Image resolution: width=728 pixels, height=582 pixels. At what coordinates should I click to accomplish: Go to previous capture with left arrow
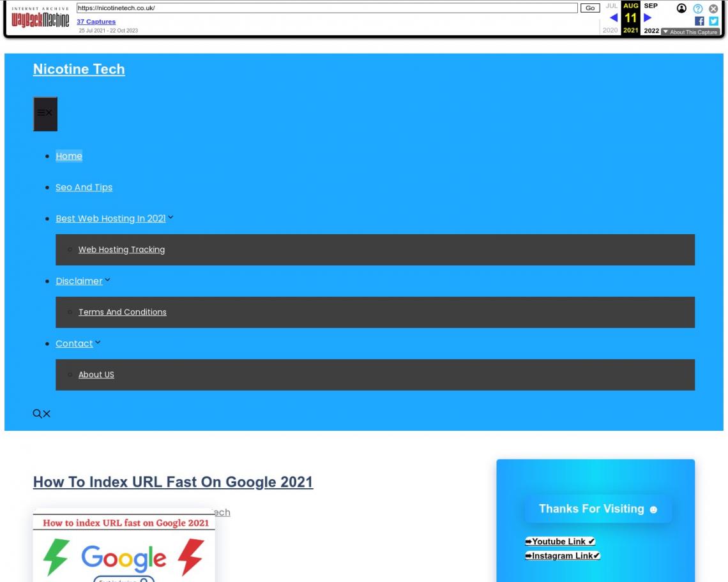[x=613, y=18]
